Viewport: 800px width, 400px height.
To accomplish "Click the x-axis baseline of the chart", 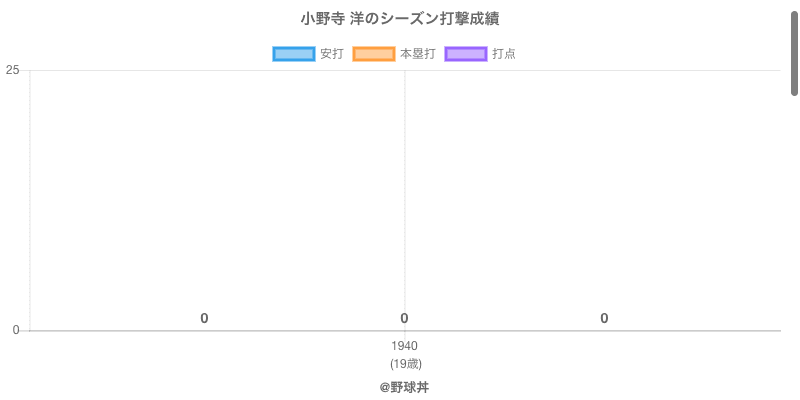I will tap(600, 330).
